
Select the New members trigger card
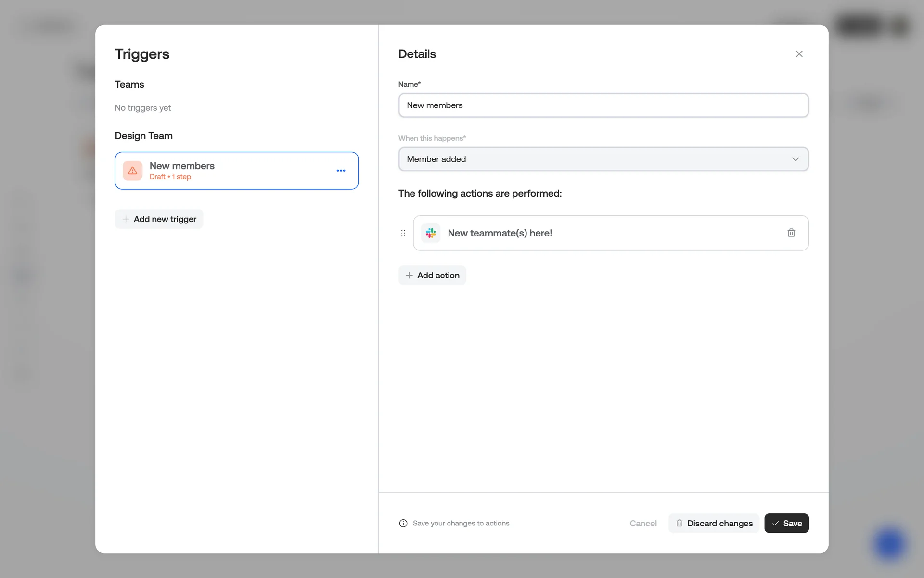[x=260, y=171]
